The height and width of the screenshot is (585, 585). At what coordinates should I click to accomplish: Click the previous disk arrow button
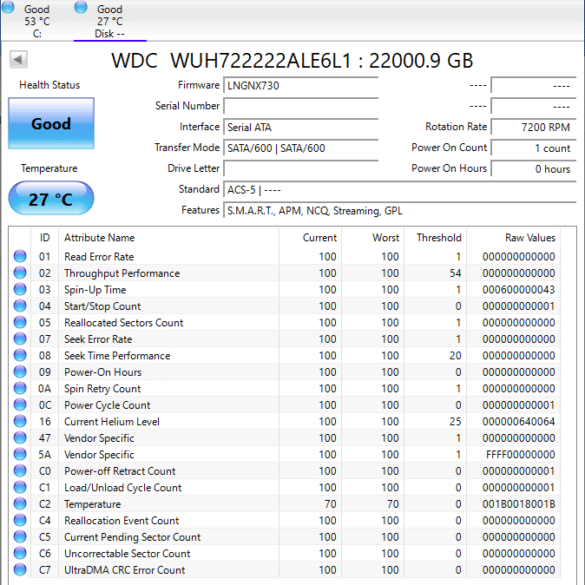click(18, 59)
